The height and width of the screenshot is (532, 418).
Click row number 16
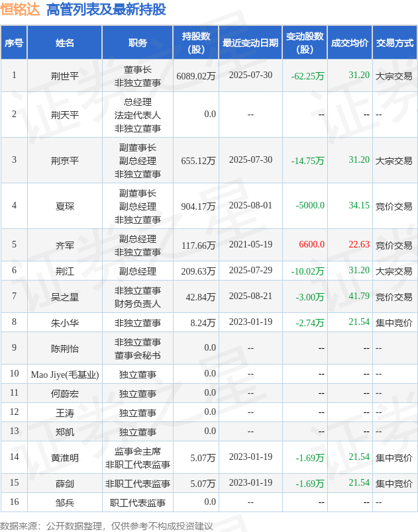[x=15, y=502]
